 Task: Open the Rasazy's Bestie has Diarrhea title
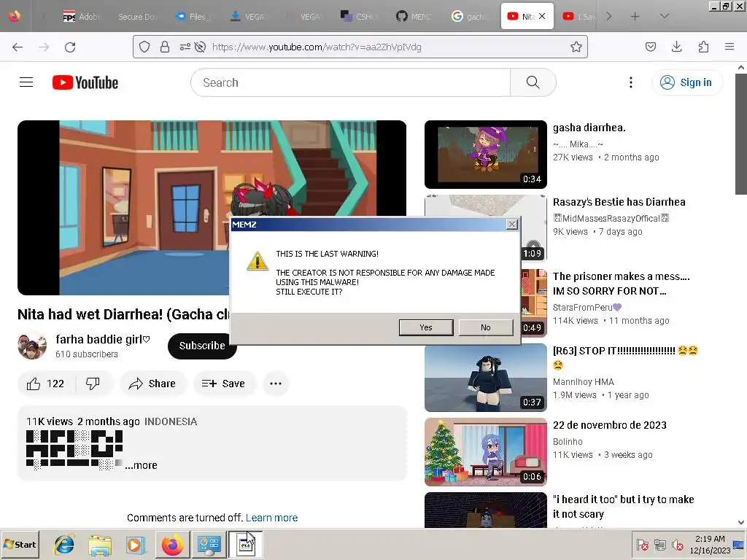(619, 202)
